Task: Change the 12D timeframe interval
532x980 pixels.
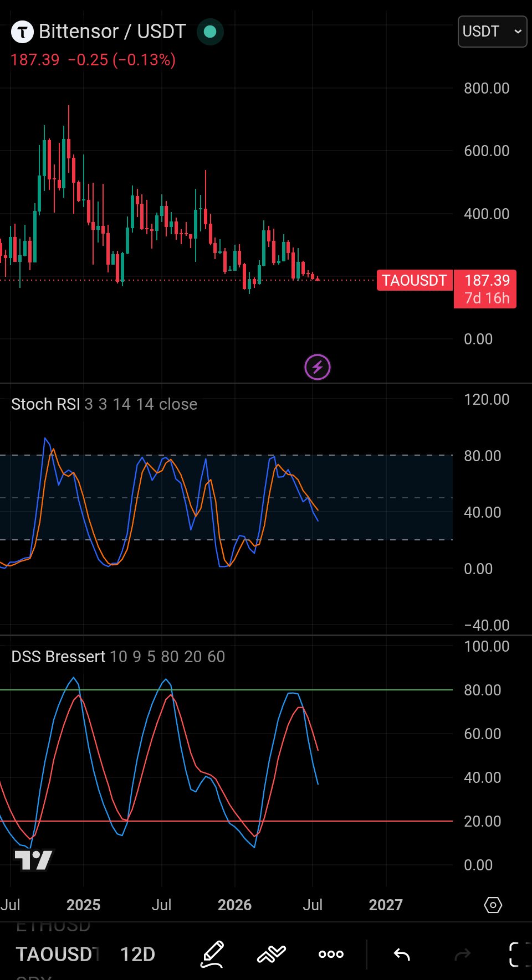Action: [x=137, y=954]
